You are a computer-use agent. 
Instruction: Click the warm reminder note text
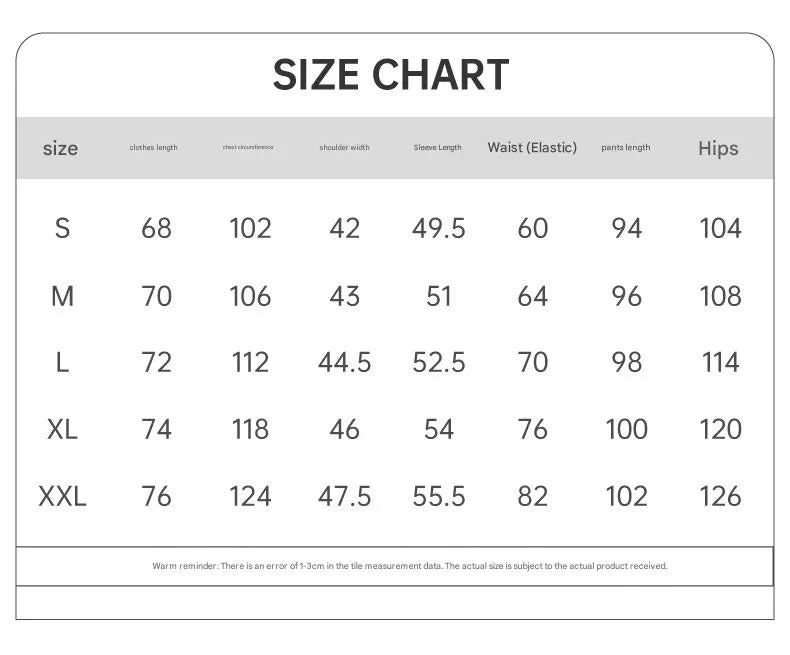coord(410,566)
